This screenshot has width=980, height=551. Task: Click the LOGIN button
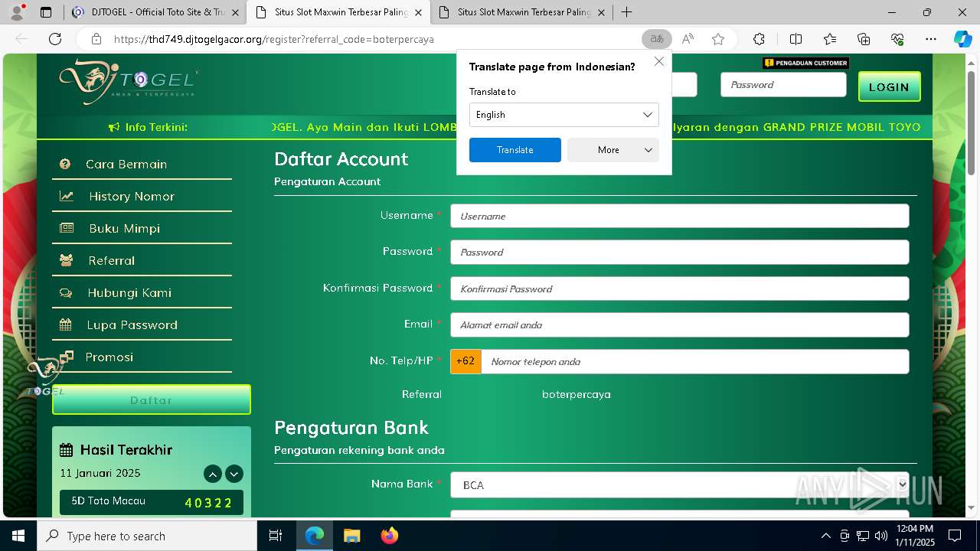(889, 86)
